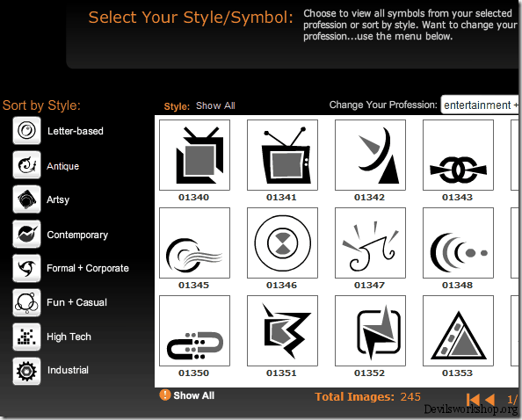Pick the Formal + Corporate style icon
The width and height of the screenshot is (522, 420).
coord(26,268)
